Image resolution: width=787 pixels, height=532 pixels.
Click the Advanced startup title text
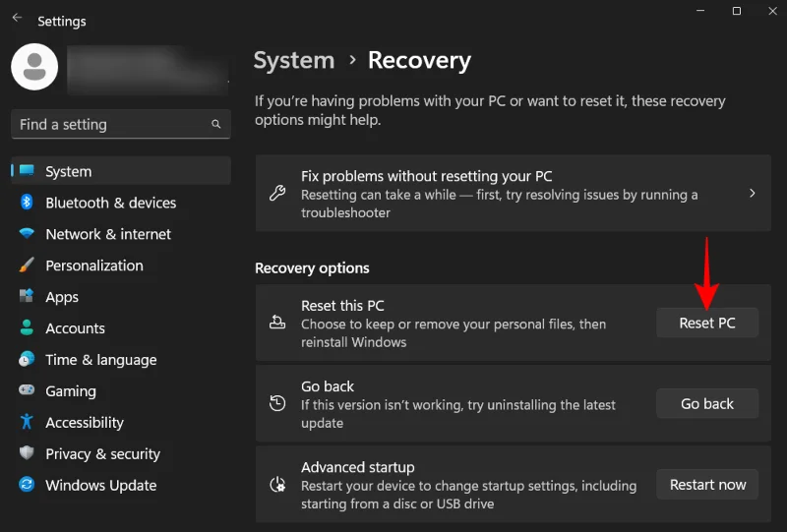(x=358, y=467)
